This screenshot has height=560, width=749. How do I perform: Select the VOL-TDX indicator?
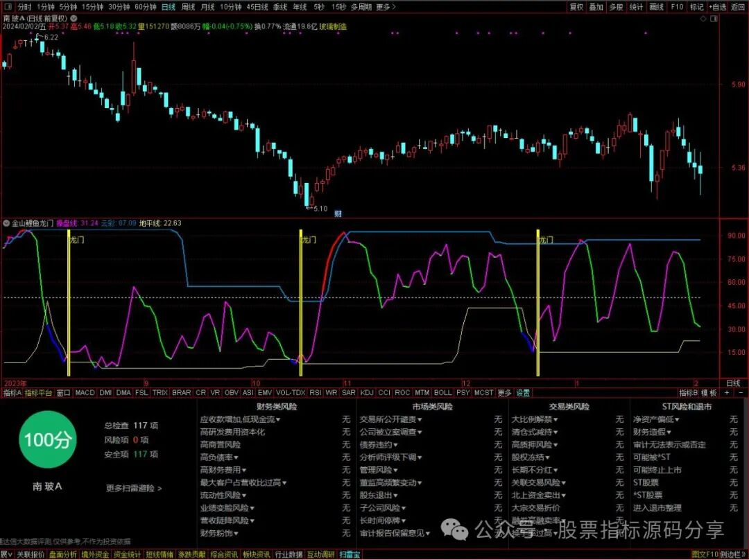tap(291, 392)
